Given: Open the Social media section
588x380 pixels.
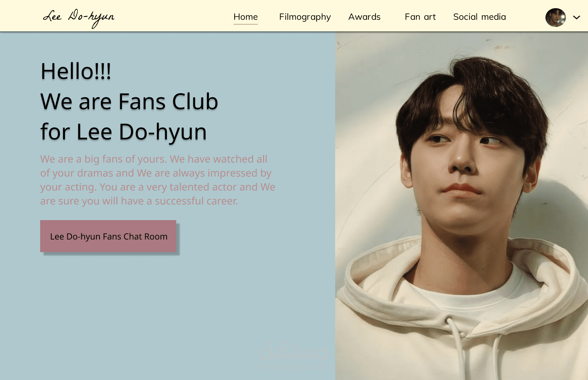Looking at the screenshot, I should pyautogui.click(x=479, y=17).
